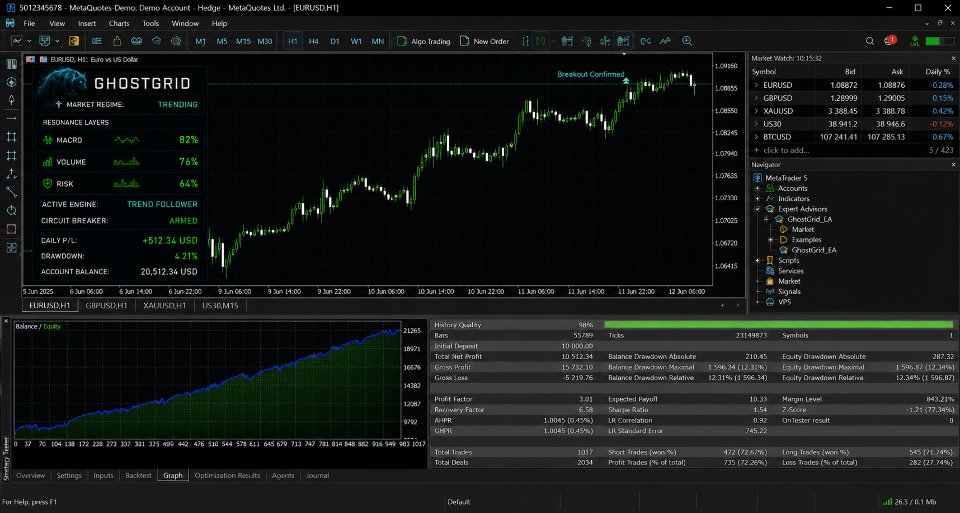960x513 pixels.
Task: Select the crosshair tool in left sidebar
Action: pyautogui.click(x=11, y=82)
